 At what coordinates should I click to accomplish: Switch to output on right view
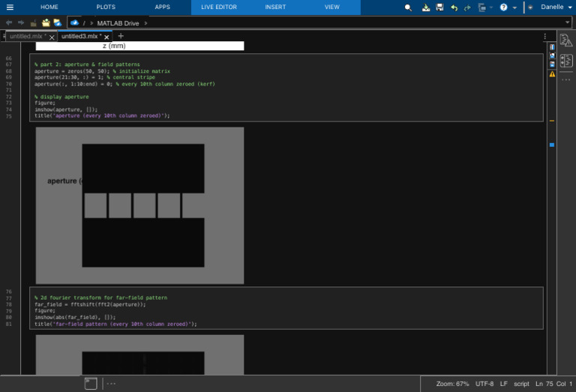(553, 46)
